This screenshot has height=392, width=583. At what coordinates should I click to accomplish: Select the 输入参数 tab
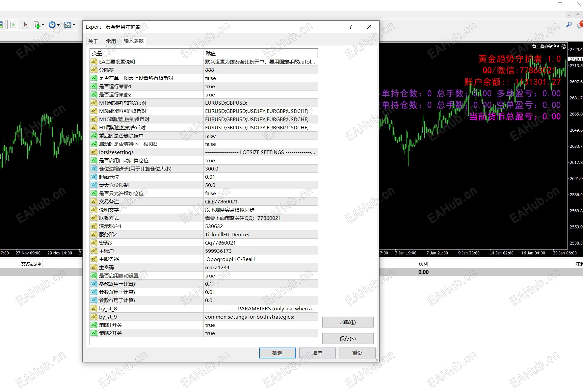(x=134, y=40)
